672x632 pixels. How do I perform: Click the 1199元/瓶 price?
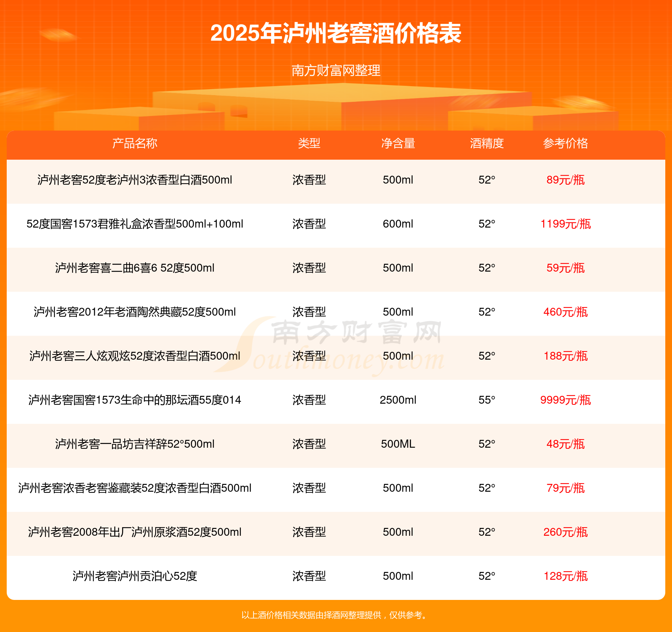coord(566,224)
